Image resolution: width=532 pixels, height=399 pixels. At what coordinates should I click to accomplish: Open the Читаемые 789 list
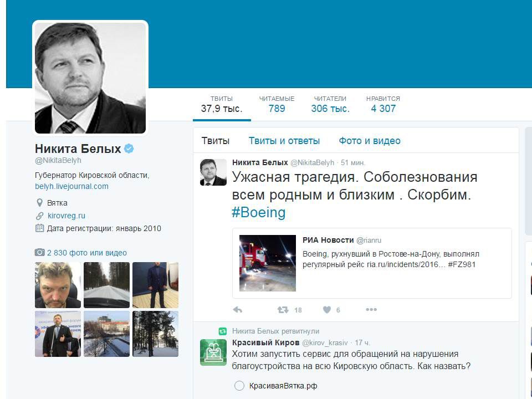[x=277, y=104]
